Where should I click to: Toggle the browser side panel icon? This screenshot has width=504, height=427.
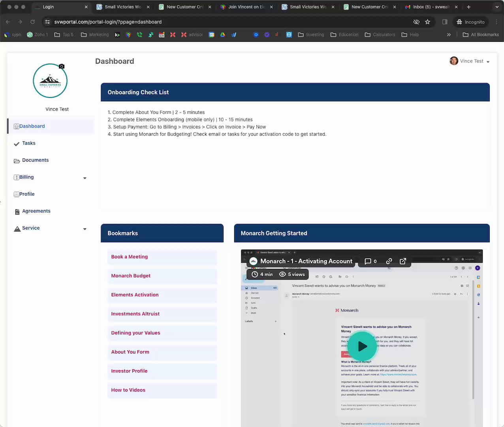tap(445, 22)
